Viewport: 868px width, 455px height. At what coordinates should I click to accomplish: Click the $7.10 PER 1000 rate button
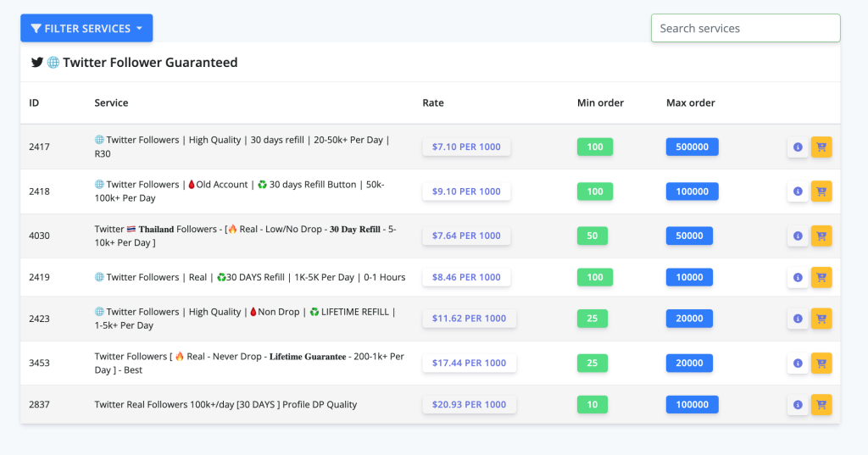(466, 147)
